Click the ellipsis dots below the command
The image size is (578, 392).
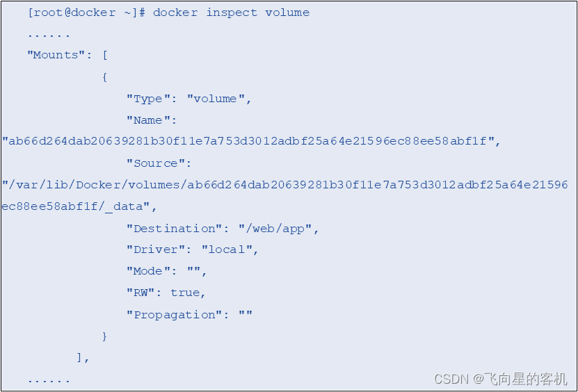(49, 35)
